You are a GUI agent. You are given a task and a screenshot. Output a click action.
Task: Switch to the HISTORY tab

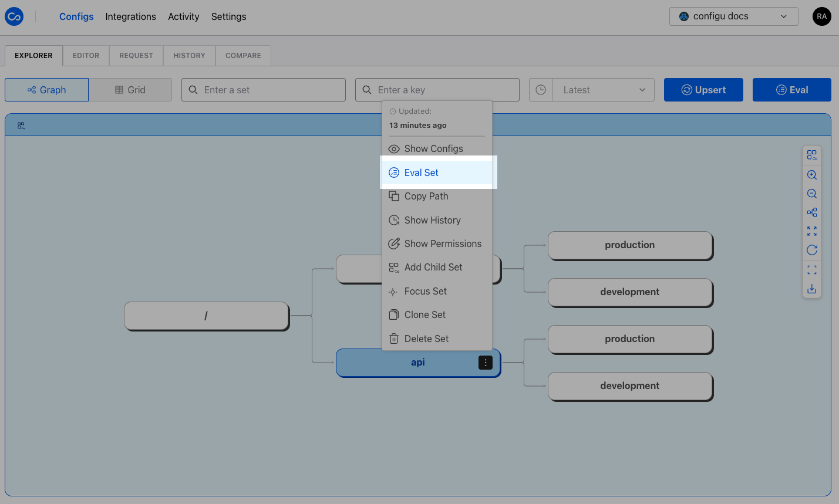pos(189,56)
